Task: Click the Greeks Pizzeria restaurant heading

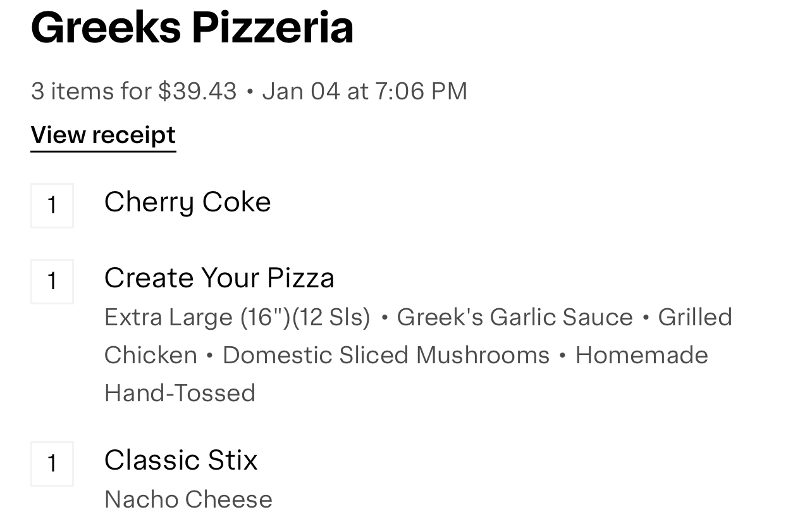Action: [192, 28]
